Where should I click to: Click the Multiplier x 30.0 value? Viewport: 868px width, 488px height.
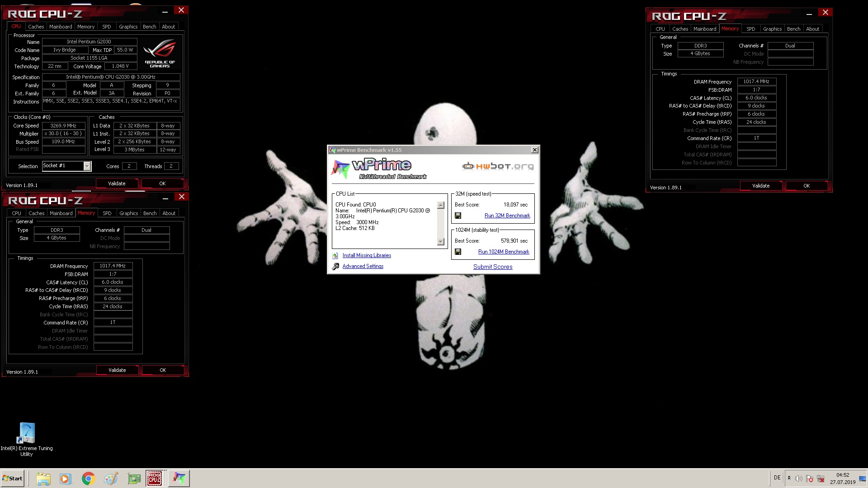[x=64, y=134]
